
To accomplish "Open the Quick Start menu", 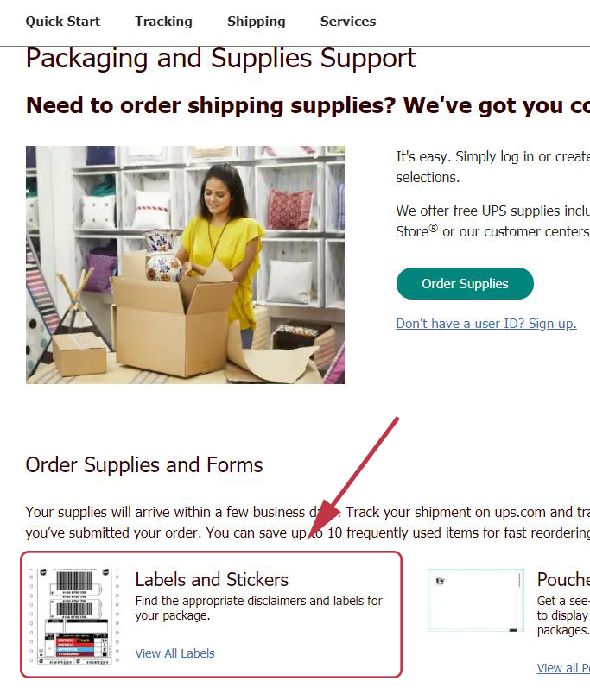I will (x=62, y=22).
